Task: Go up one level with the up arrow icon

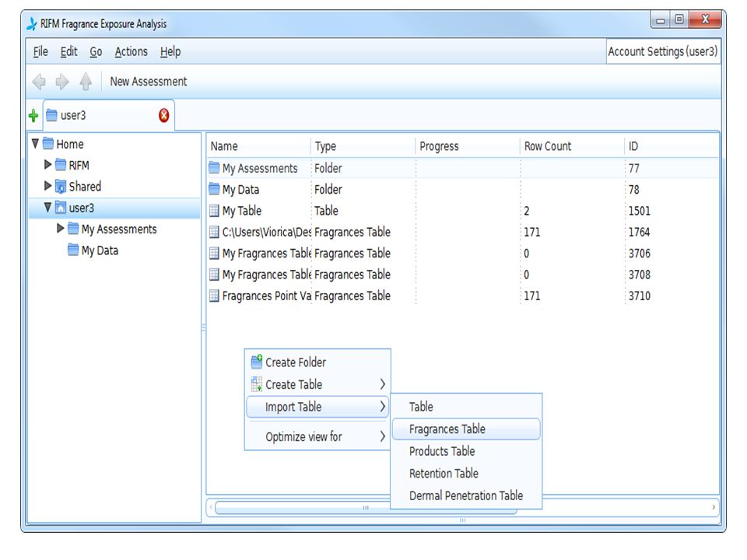Action: 86,82
